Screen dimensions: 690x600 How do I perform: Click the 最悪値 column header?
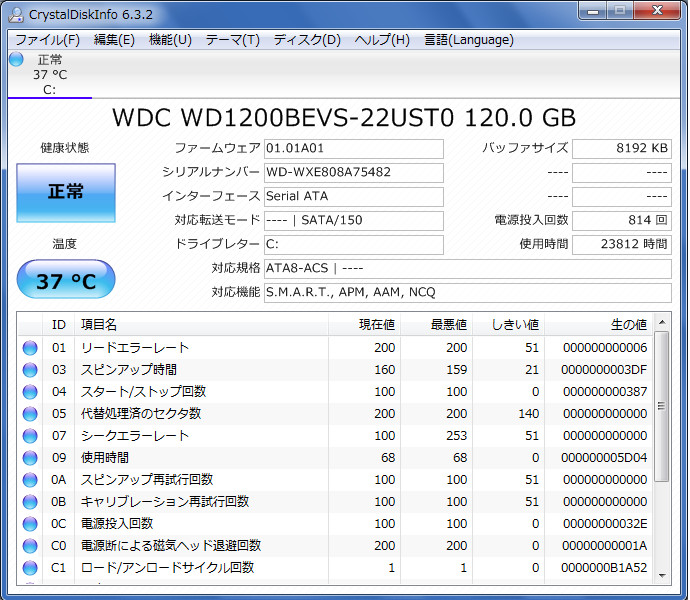(437, 325)
